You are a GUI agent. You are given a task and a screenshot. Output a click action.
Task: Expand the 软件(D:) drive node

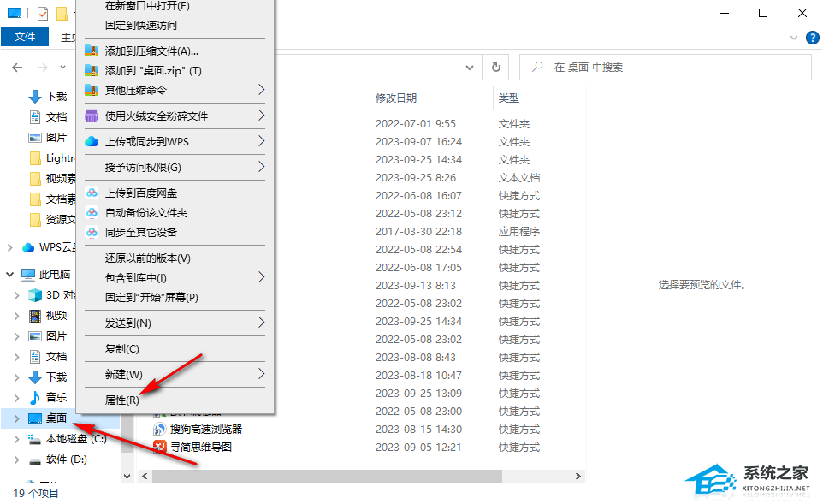pos(17,460)
